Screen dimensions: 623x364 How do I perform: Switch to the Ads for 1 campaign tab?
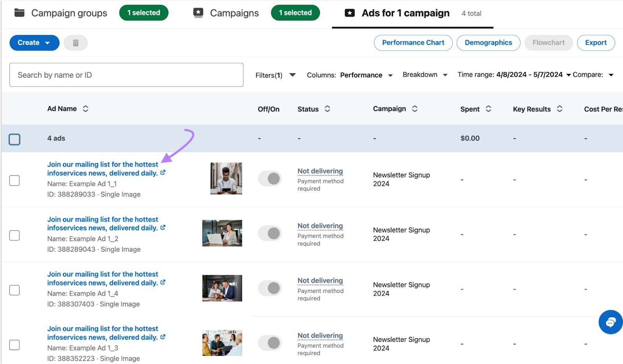405,13
